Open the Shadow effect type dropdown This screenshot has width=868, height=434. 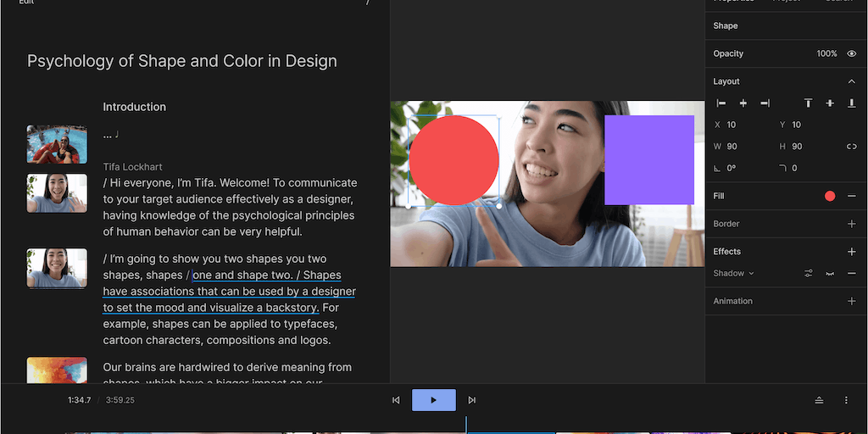(x=733, y=274)
